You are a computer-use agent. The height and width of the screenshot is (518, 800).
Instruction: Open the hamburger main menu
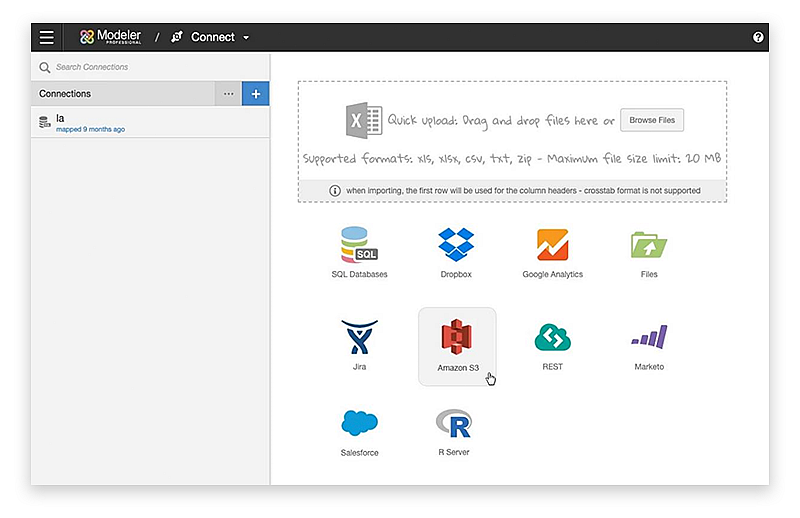click(x=46, y=37)
